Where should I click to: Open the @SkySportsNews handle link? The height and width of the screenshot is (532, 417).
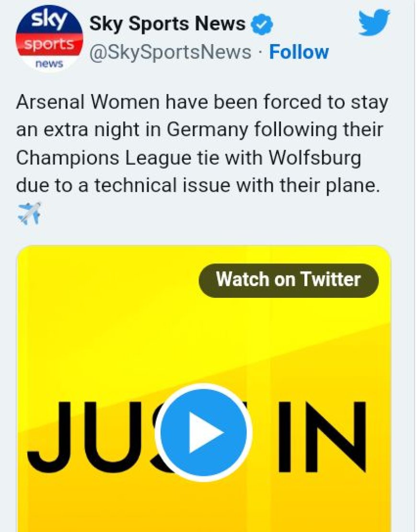pyautogui.click(x=170, y=52)
